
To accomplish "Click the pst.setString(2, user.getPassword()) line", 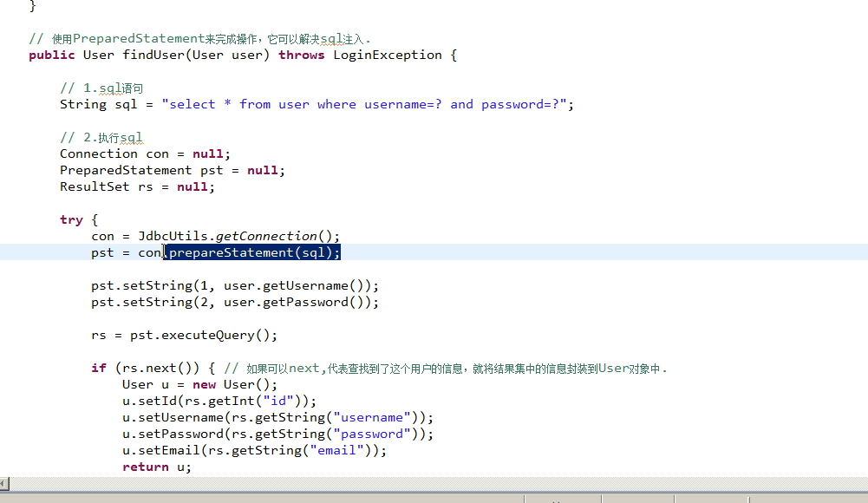I will click(235, 302).
